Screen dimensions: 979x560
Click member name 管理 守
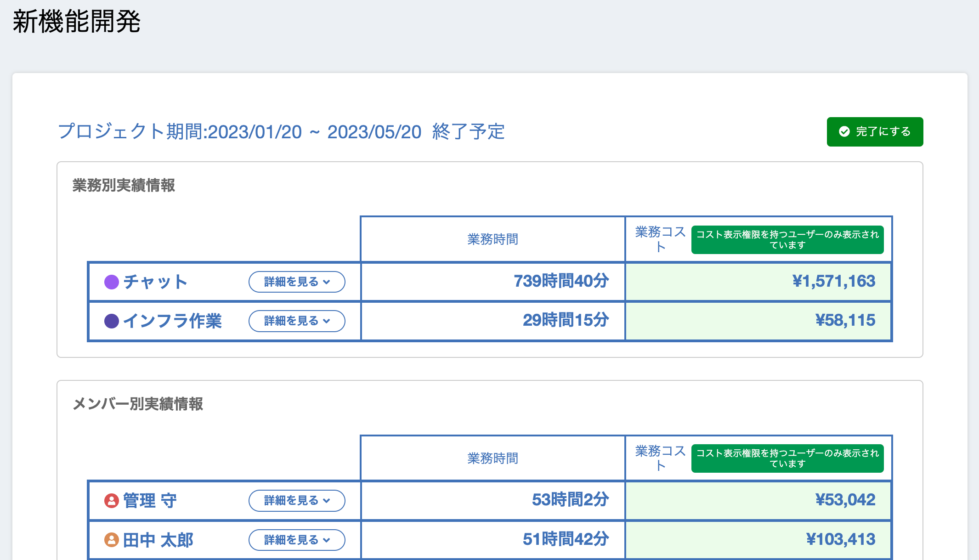[150, 500]
